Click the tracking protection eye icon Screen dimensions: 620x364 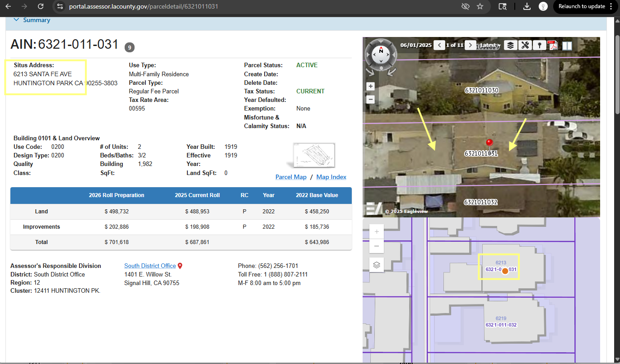(465, 6)
